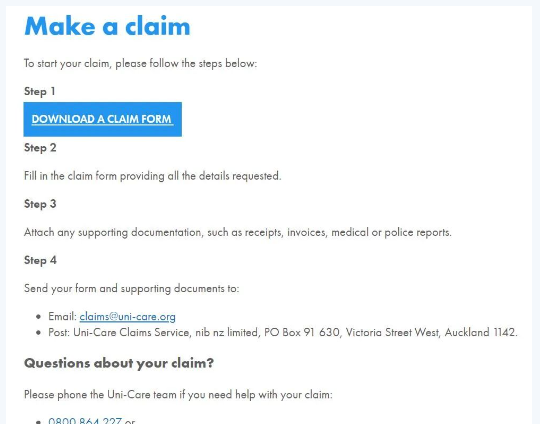This screenshot has width=543, height=424.
Task: Click the Download a Claim Form button
Action: click(103, 119)
